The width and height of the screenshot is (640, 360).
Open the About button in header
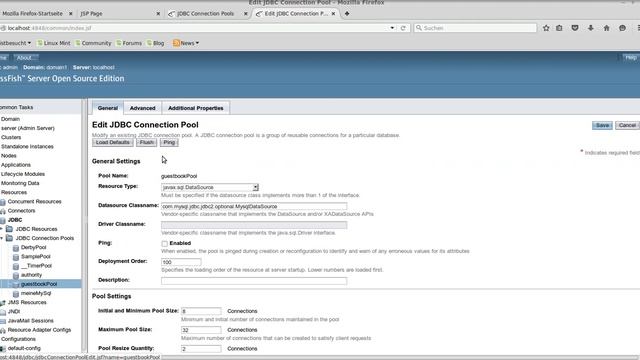[25, 58]
